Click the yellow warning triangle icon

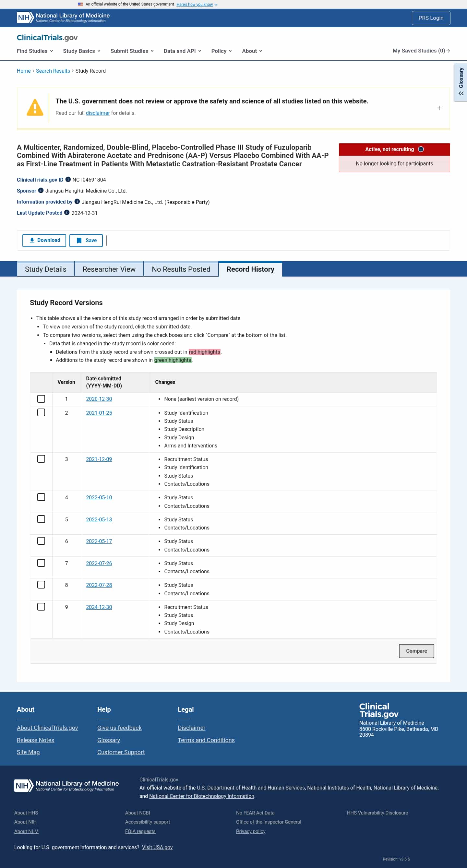(x=35, y=108)
